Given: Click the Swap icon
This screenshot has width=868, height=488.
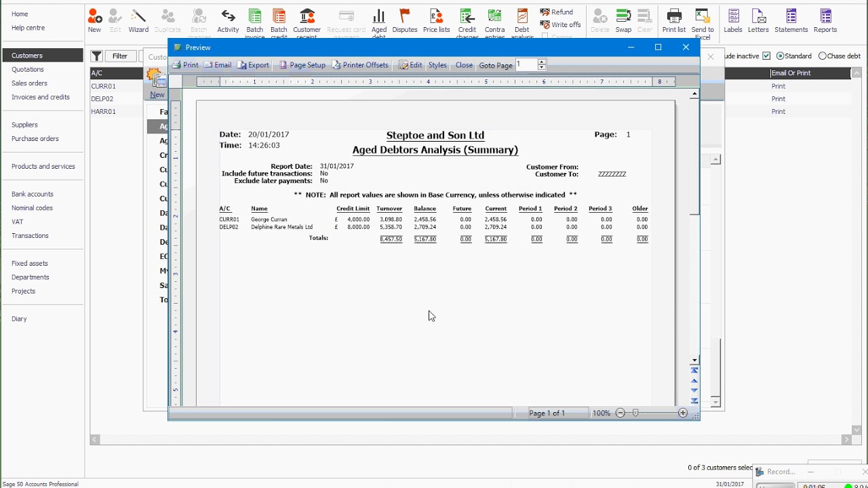Looking at the screenshot, I should click(x=623, y=20).
